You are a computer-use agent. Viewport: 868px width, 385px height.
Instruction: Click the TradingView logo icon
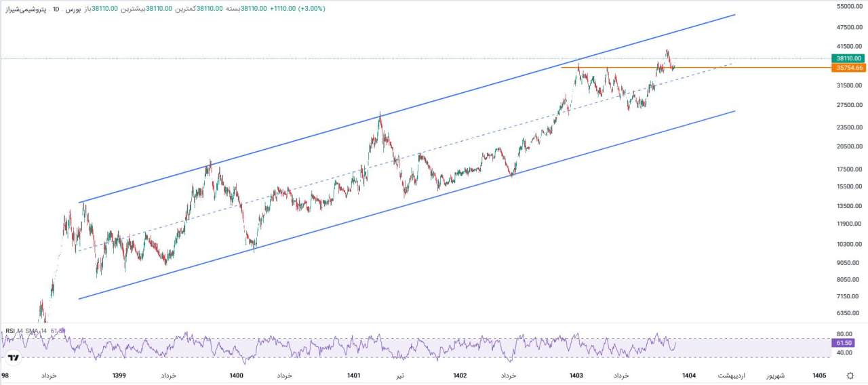[12, 357]
